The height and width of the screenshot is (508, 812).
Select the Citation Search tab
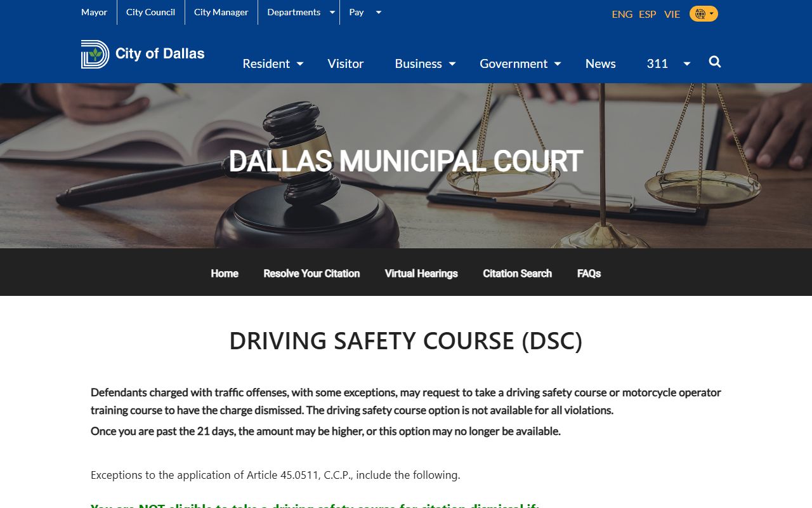[518, 274]
